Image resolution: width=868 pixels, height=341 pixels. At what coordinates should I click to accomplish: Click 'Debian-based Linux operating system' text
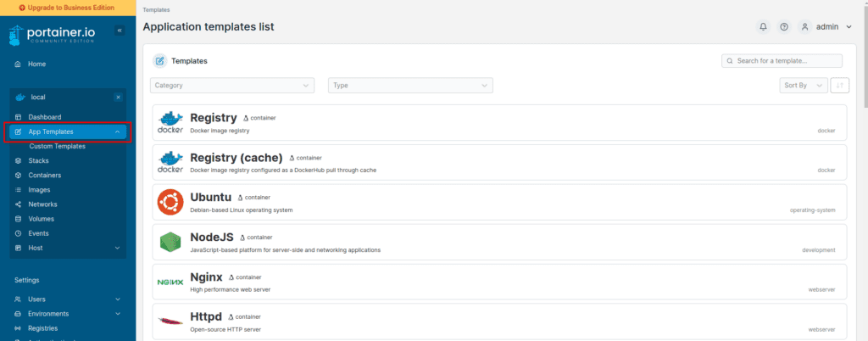point(242,210)
